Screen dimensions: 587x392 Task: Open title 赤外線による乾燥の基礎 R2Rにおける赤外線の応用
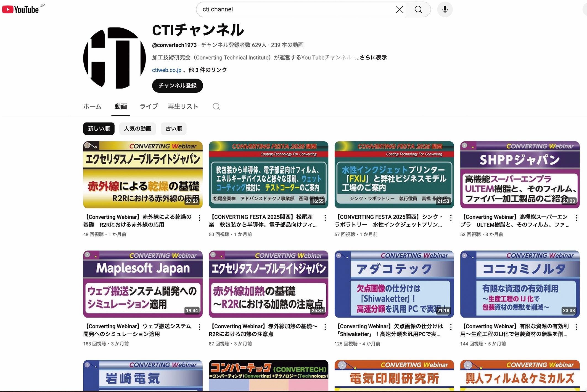[x=138, y=221]
